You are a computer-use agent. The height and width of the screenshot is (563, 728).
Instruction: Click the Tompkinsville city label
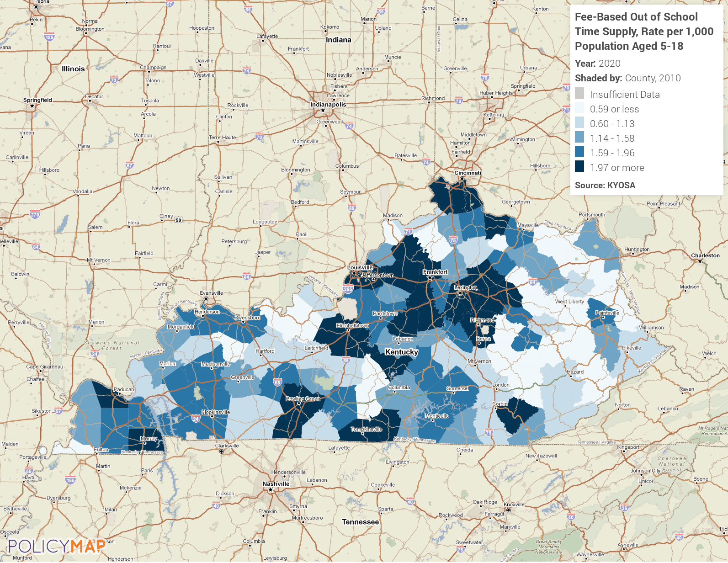(367, 429)
